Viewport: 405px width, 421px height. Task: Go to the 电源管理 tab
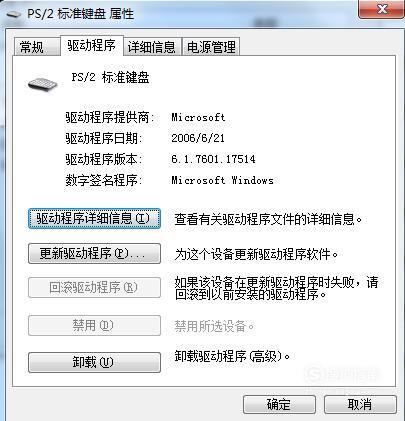(211, 47)
